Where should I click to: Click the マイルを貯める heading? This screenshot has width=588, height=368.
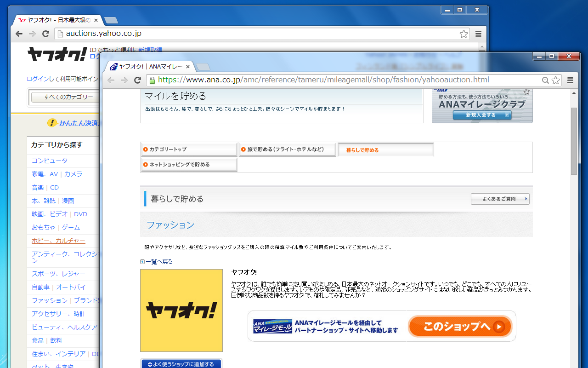click(x=175, y=96)
